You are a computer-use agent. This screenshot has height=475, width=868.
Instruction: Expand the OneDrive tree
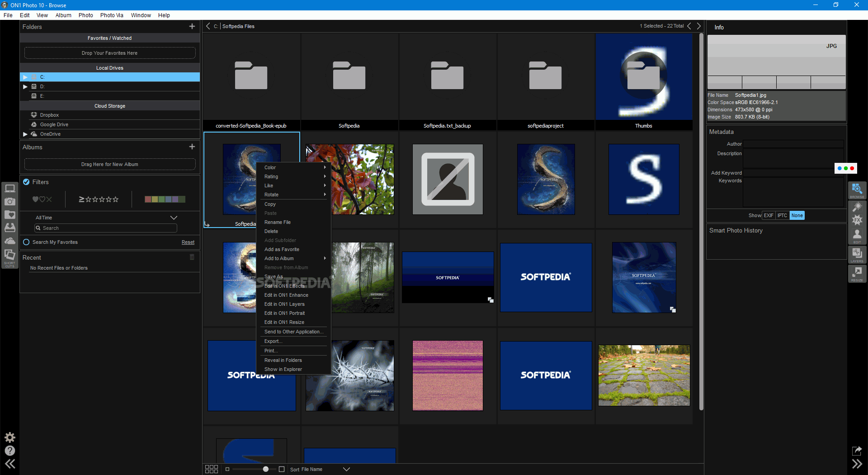click(25, 134)
